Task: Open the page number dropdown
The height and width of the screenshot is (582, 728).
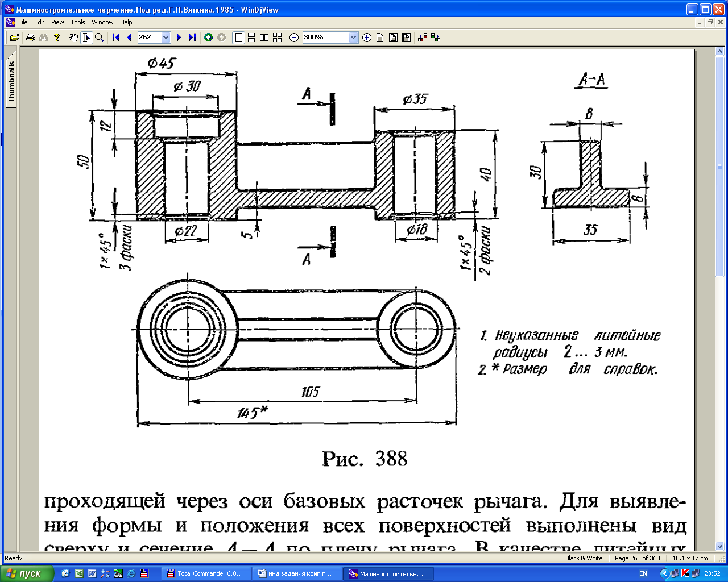Action: [166, 38]
